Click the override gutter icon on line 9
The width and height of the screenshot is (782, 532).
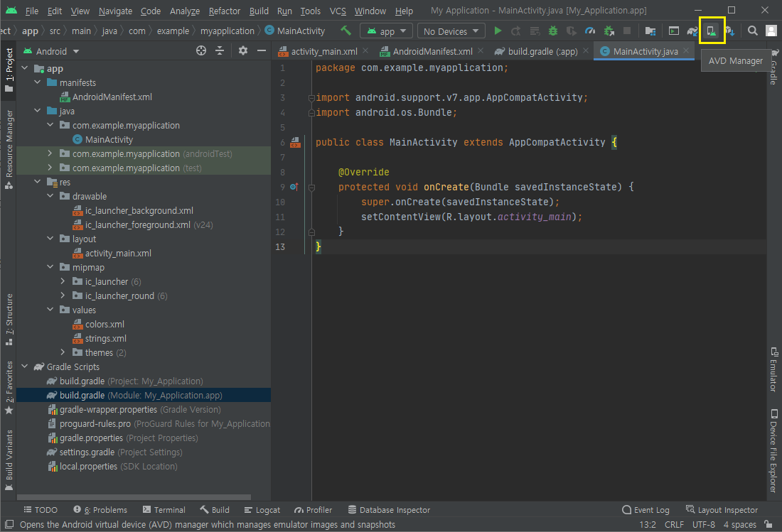(x=294, y=188)
